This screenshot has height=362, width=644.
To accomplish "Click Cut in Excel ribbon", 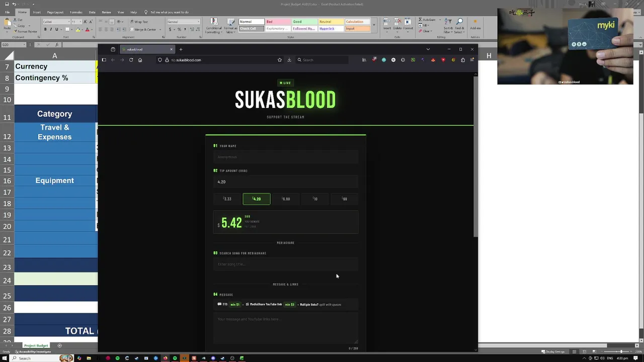I will (18, 20).
